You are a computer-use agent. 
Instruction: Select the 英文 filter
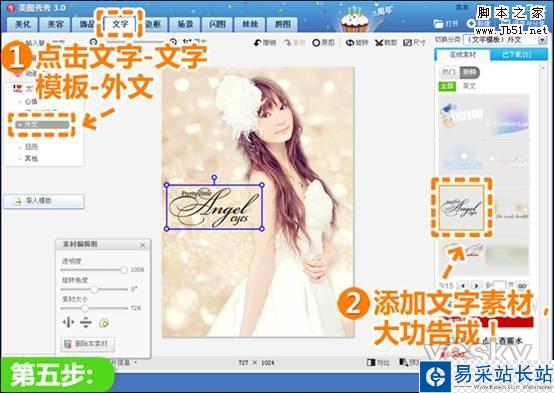click(469, 86)
